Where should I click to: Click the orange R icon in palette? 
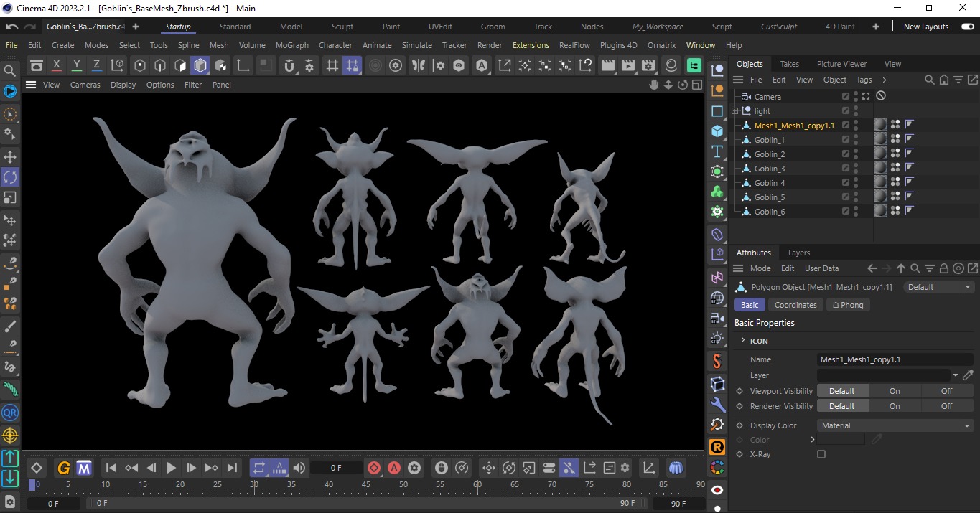[717, 448]
